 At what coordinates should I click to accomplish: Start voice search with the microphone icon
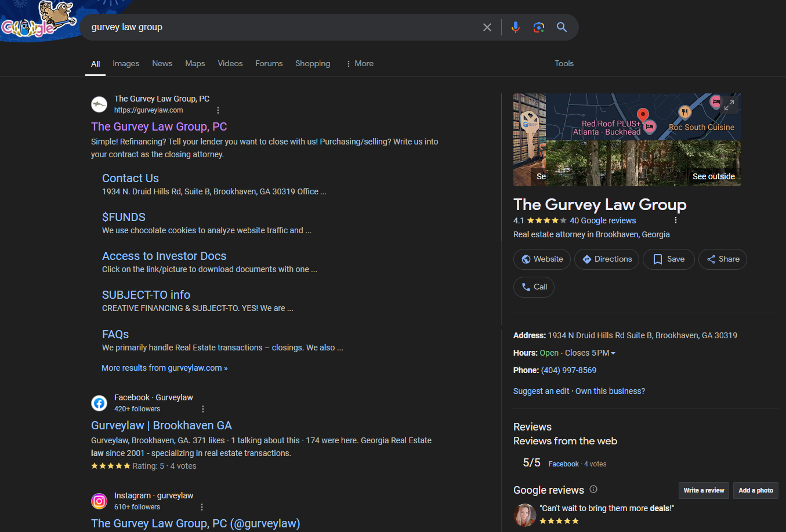coord(515,27)
